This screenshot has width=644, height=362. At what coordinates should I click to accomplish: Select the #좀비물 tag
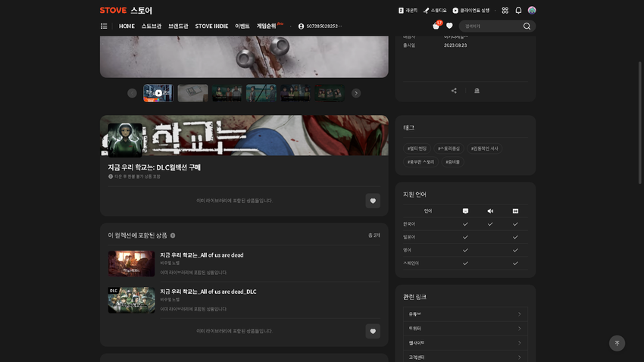pyautogui.click(x=452, y=162)
